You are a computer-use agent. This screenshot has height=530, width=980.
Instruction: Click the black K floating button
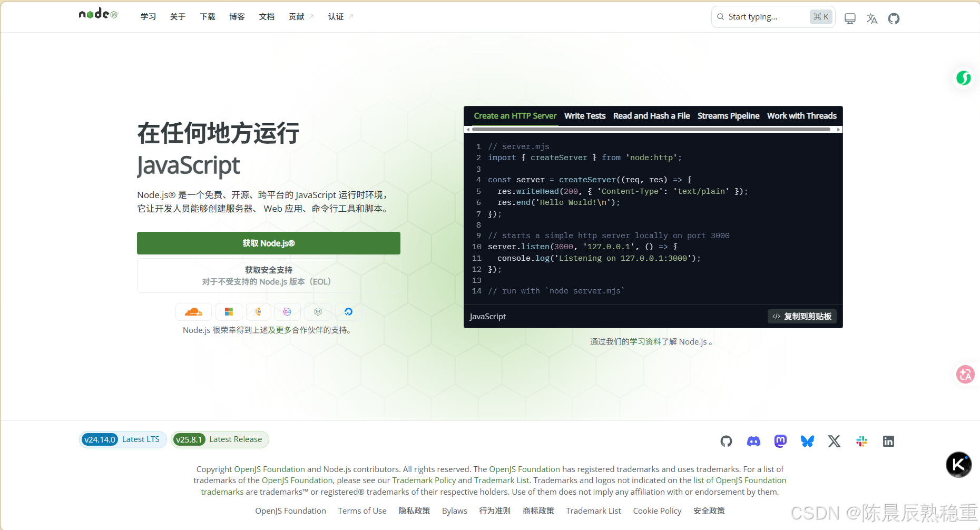[958, 465]
